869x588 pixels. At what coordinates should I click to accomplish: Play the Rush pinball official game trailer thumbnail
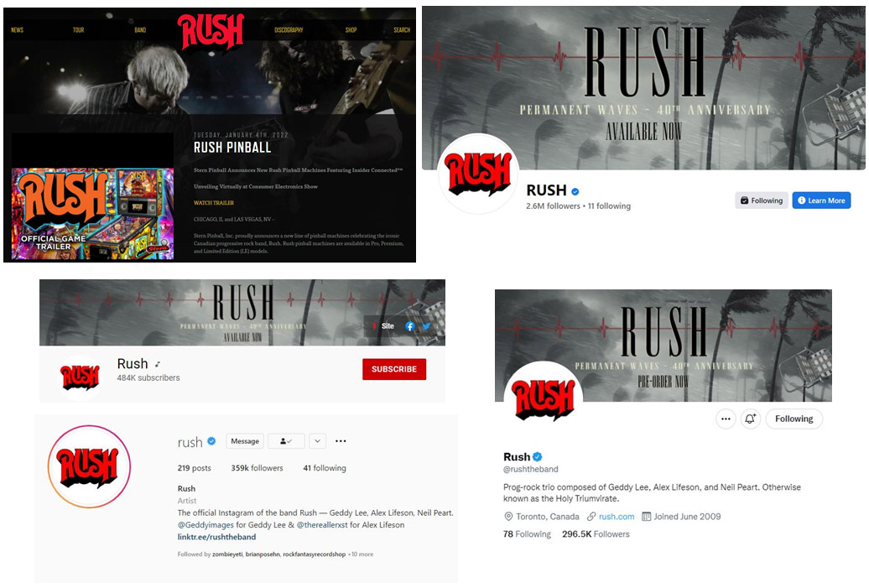coord(92,214)
